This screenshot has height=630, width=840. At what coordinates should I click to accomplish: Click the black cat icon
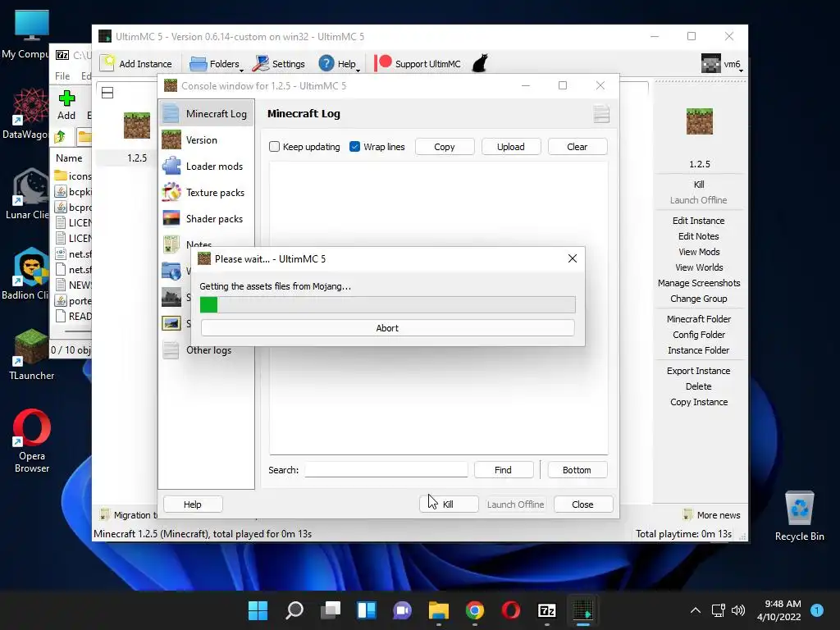tap(480, 63)
